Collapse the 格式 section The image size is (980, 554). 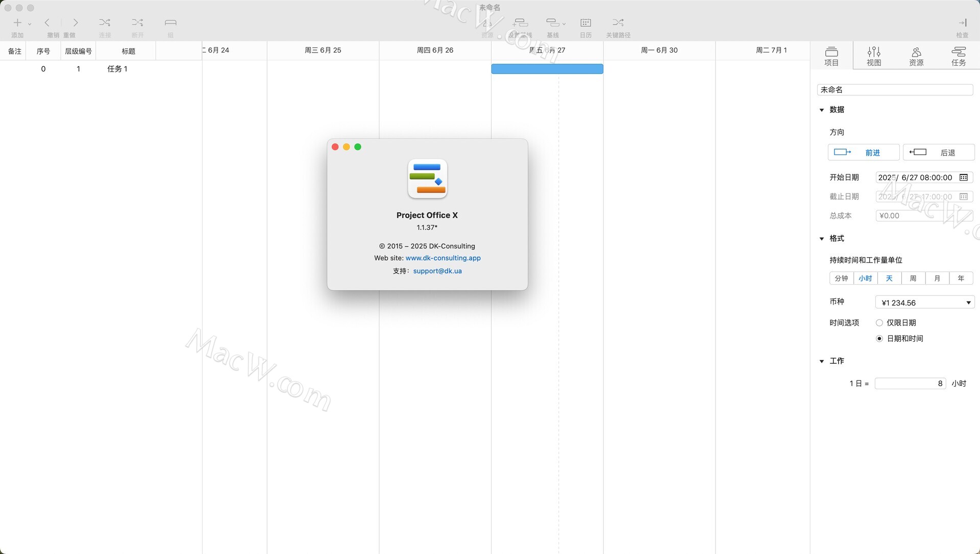822,239
